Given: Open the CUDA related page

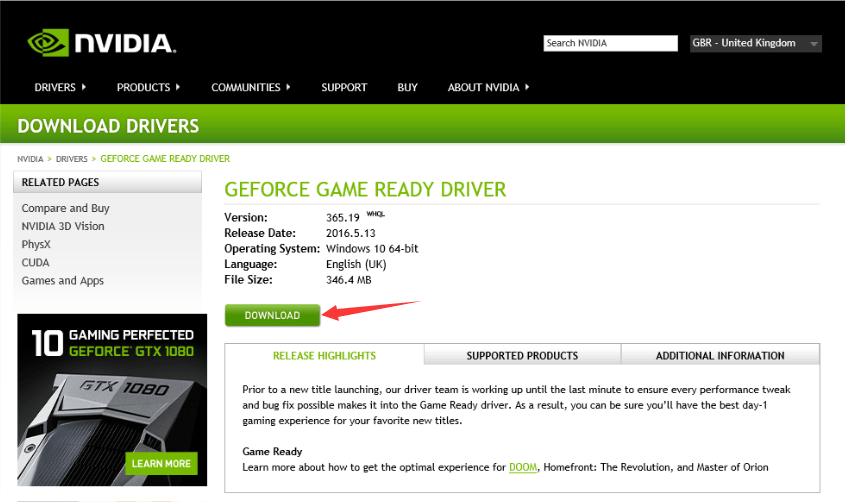Looking at the screenshot, I should click(x=36, y=262).
